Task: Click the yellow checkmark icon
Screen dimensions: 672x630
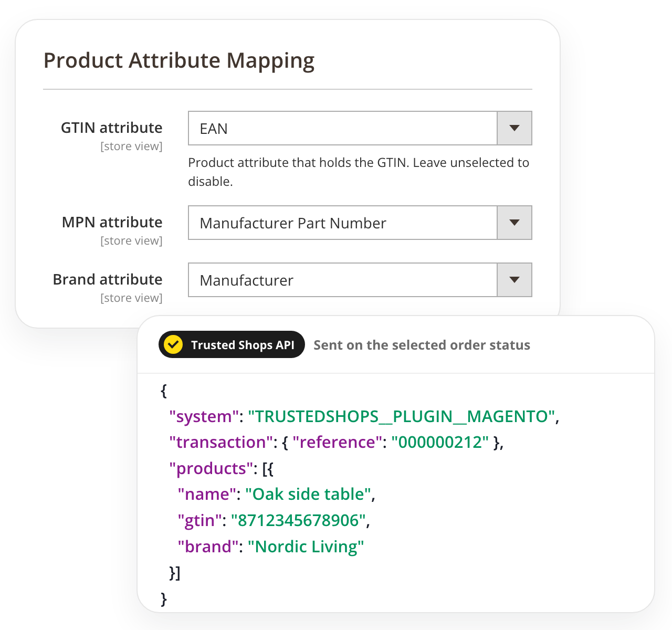Action: pos(173,344)
